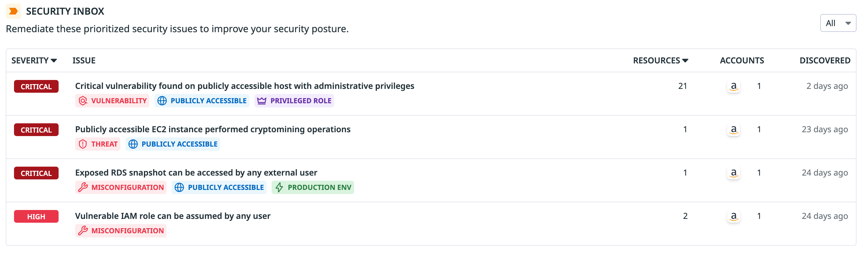Screen dimensions: 868x253
Task: Click the orange Security Inbox tag icon
Action: click(x=13, y=11)
